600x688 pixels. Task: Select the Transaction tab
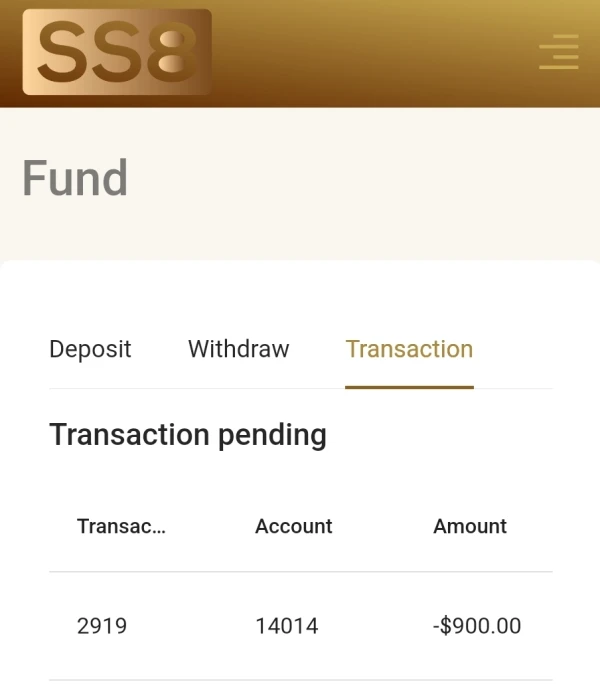(x=409, y=349)
